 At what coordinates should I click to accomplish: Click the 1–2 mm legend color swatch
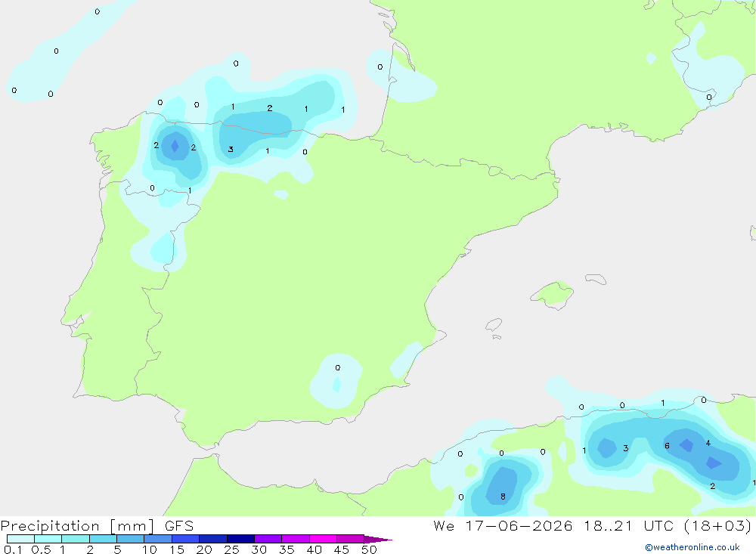point(75,539)
